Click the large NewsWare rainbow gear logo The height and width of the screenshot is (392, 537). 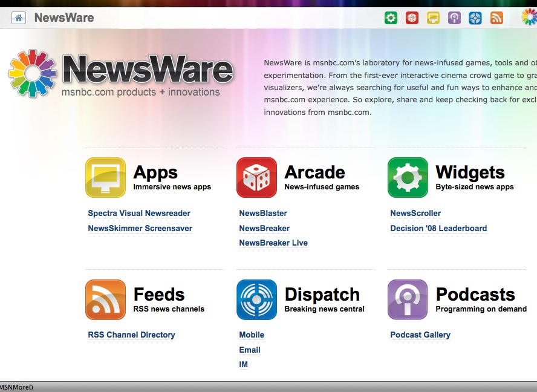point(32,73)
